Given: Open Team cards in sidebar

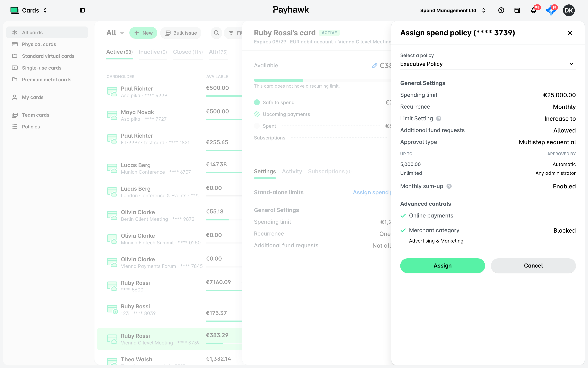Looking at the screenshot, I should coord(47,115).
